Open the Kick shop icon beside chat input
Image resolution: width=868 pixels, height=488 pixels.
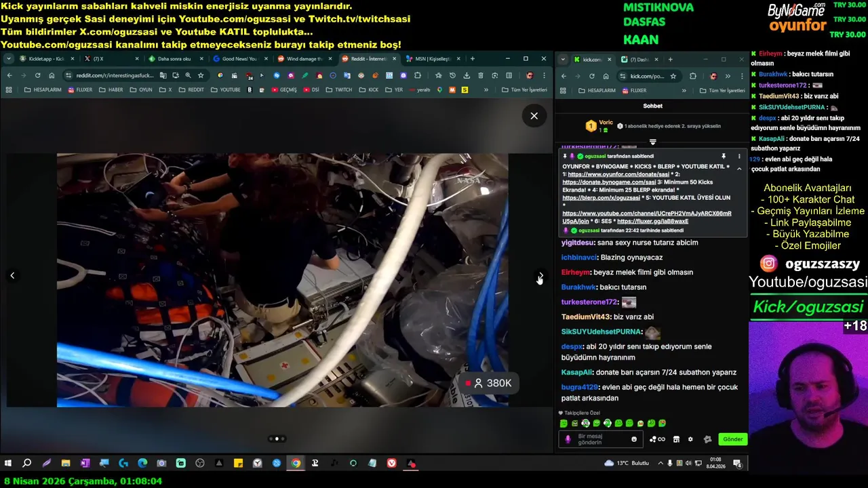pos(676,439)
